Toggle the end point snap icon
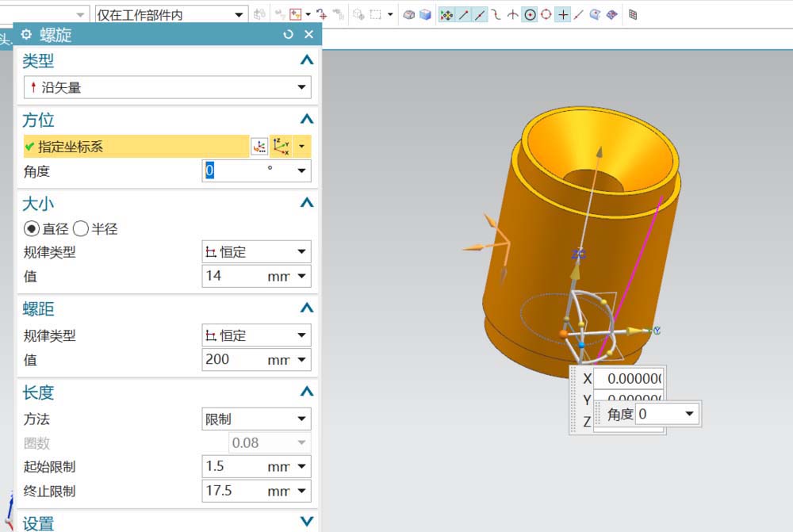The image size is (793, 532). point(463,14)
